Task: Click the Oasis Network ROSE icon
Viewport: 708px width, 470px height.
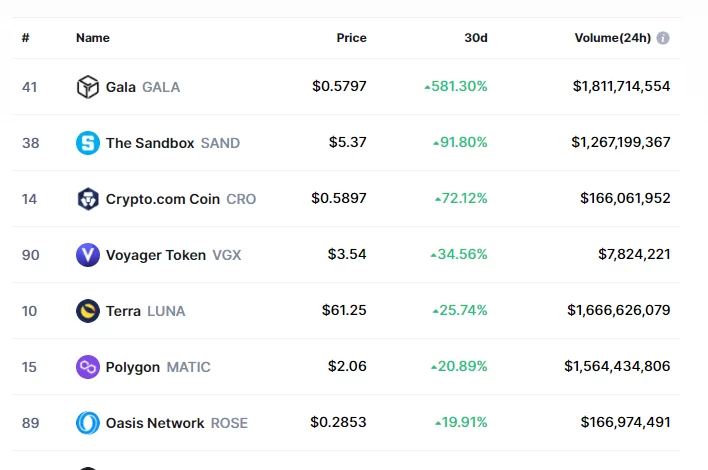Action: [88, 423]
